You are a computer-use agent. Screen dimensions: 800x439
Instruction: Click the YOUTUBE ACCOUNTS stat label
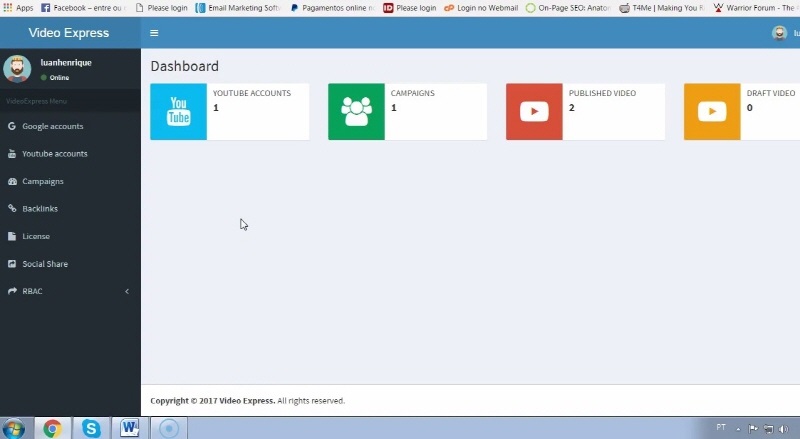tap(252, 93)
